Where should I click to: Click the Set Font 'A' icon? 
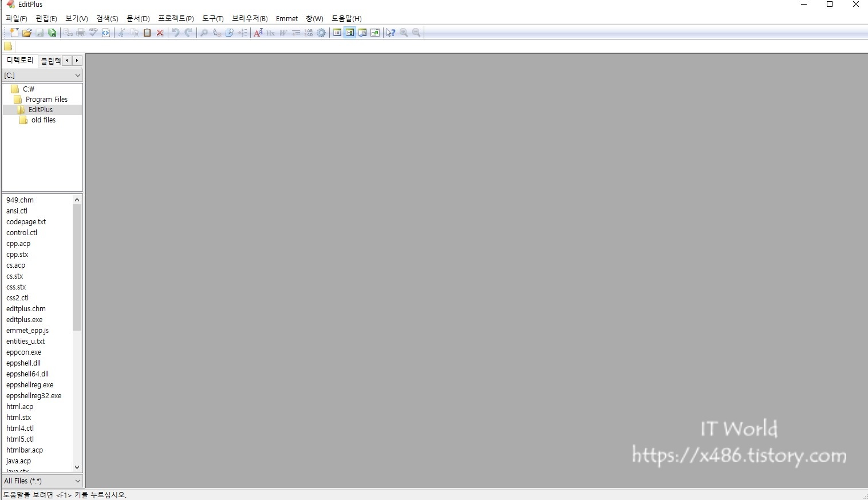pyautogui.click(x=258, y=33)
